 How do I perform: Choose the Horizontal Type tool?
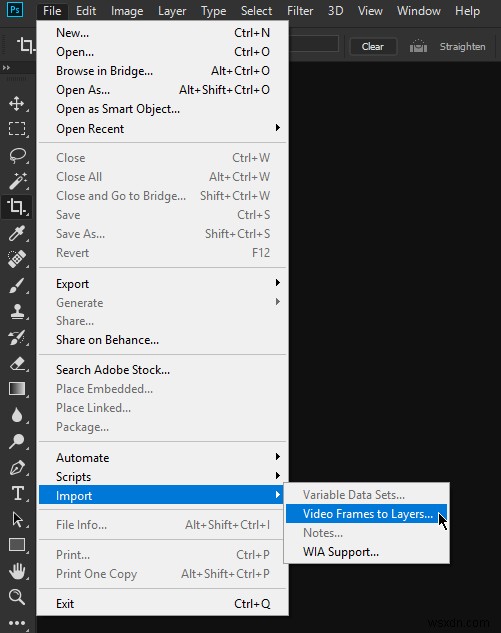(17, 493)
